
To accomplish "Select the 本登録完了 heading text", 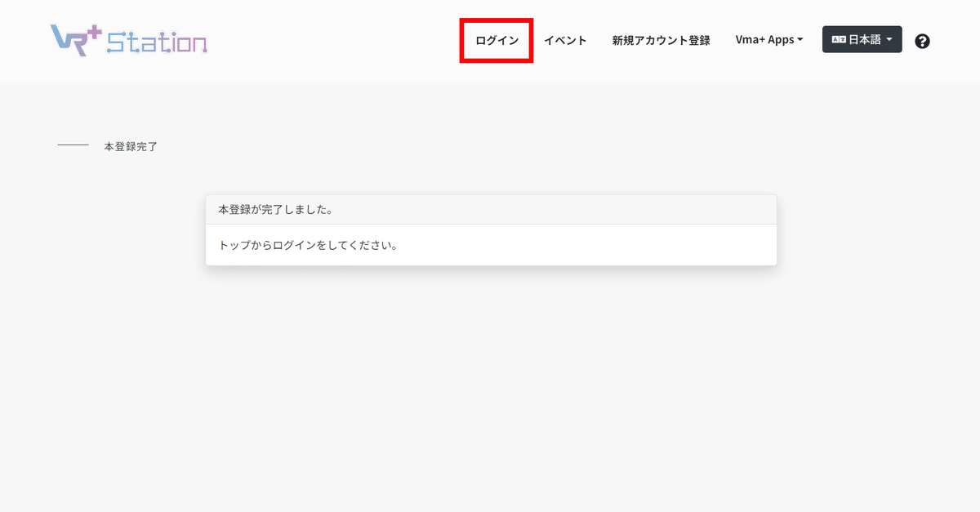I will (131, 147).
